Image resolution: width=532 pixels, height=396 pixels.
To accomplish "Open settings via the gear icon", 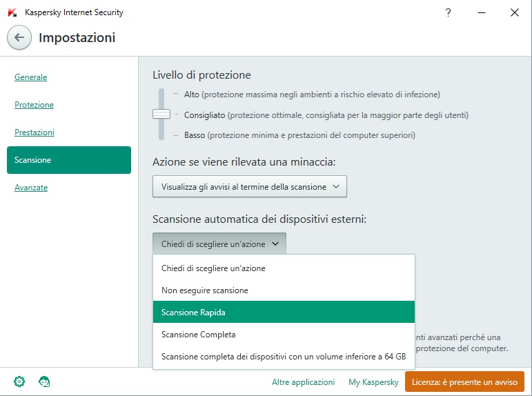I will coord(19,382).
